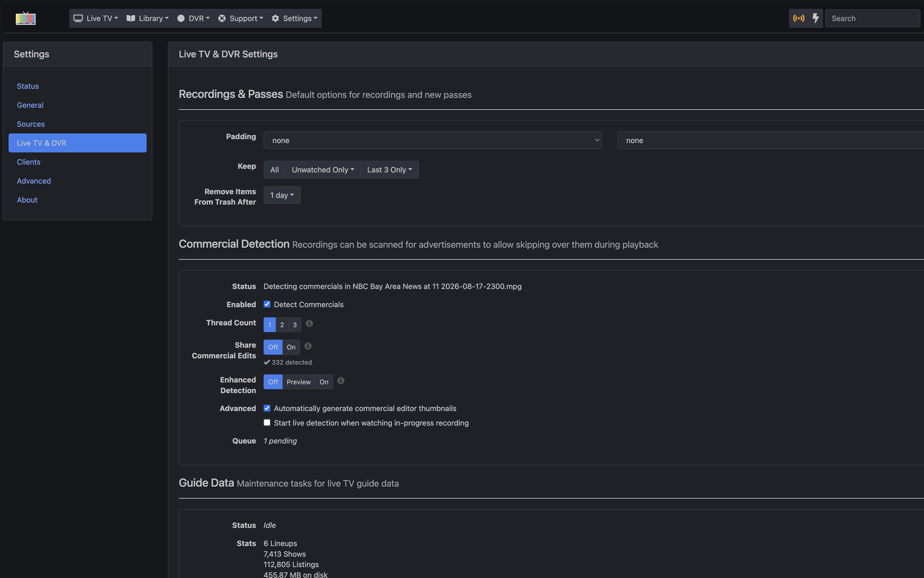This screenshot has height=578, width=924.
Task: Click the Channels TV logo icon
Action: (26, 18)
